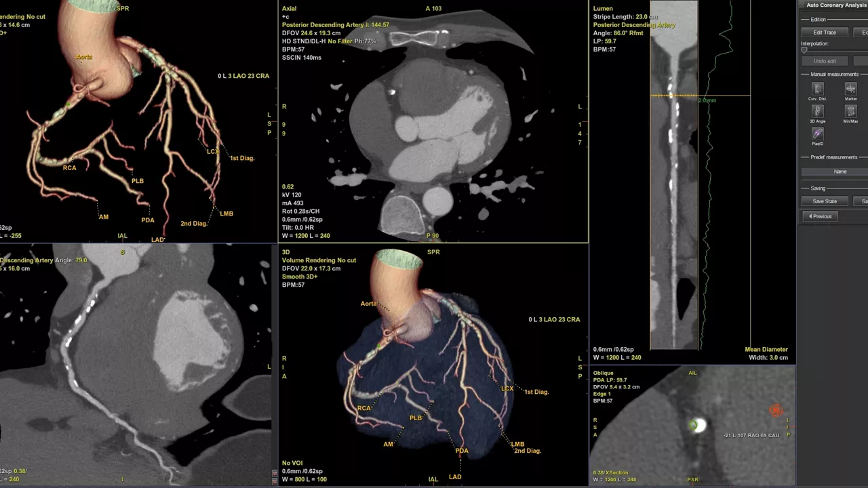Click the orange compass icon in oblique view
The height and width of the screenshot is (488, 868).
776,411
